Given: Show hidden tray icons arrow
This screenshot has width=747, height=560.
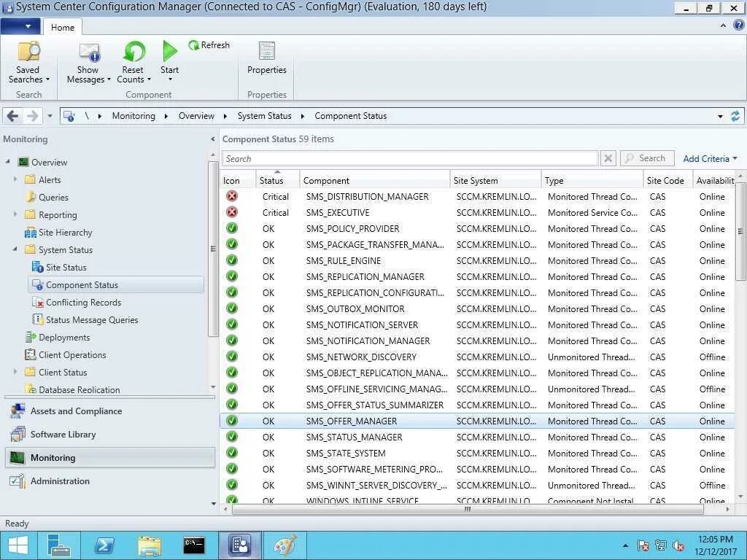Looking at the screenshot, I should coord(625,545).
